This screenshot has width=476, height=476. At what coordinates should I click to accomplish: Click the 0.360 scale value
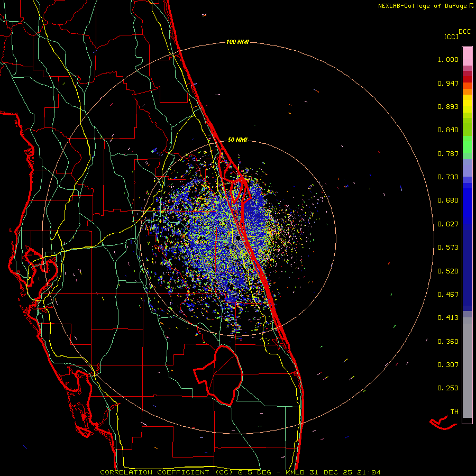(448, 342)
